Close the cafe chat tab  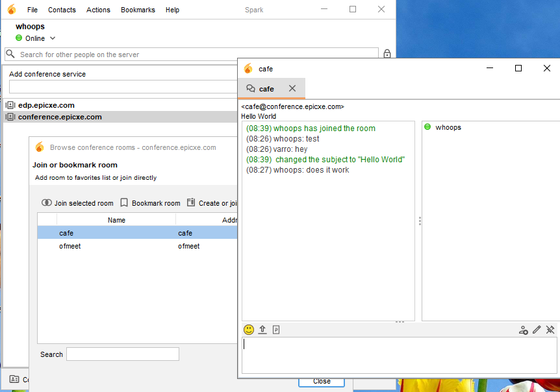pyautogui.click(x=292, y=88)
